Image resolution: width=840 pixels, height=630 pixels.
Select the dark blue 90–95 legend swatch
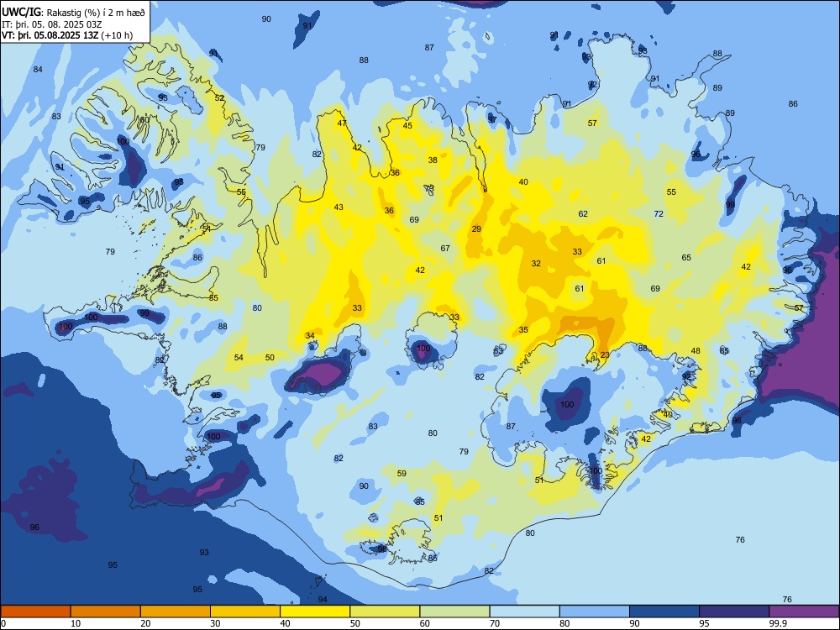664,612
